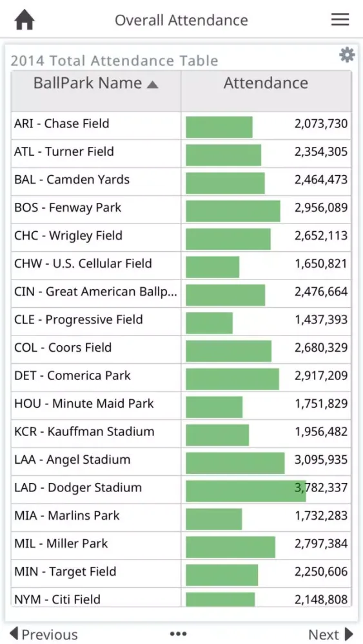Go to Next page

pos(331,634)
